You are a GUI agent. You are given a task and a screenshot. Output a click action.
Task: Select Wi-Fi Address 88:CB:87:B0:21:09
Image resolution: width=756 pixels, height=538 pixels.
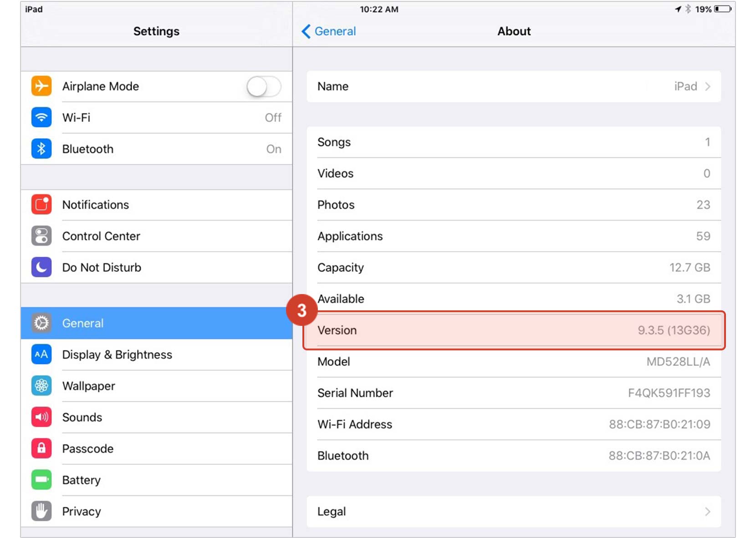tap(659, 425)
